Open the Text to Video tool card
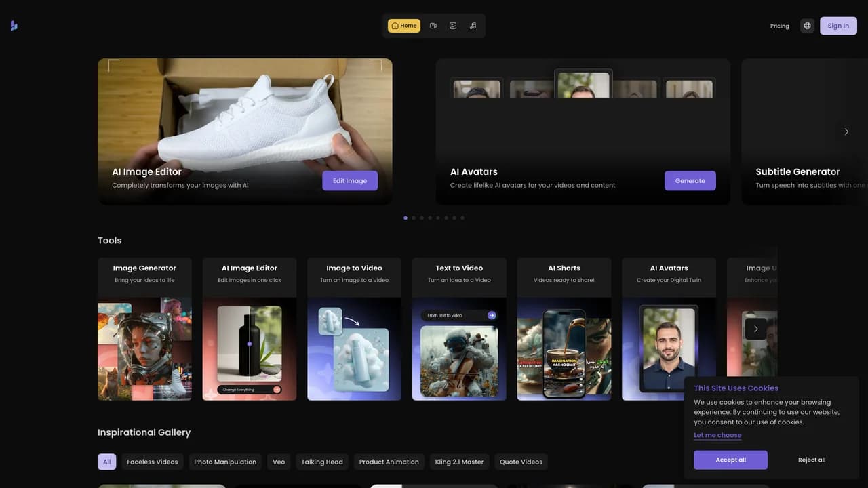The image size is (868, 488). 459,329
